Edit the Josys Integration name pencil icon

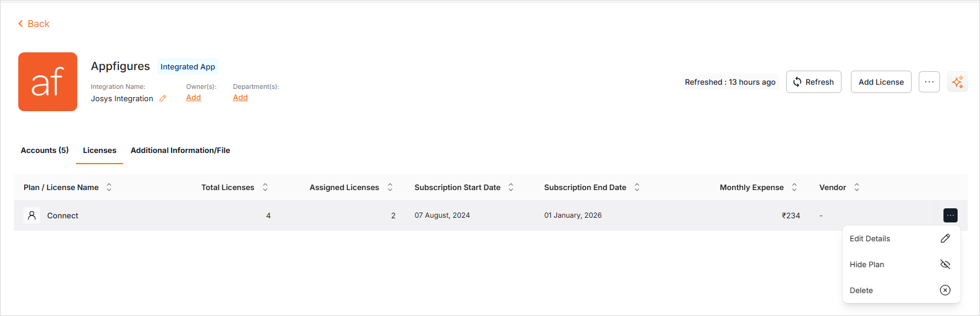click(x=163, y=99)
